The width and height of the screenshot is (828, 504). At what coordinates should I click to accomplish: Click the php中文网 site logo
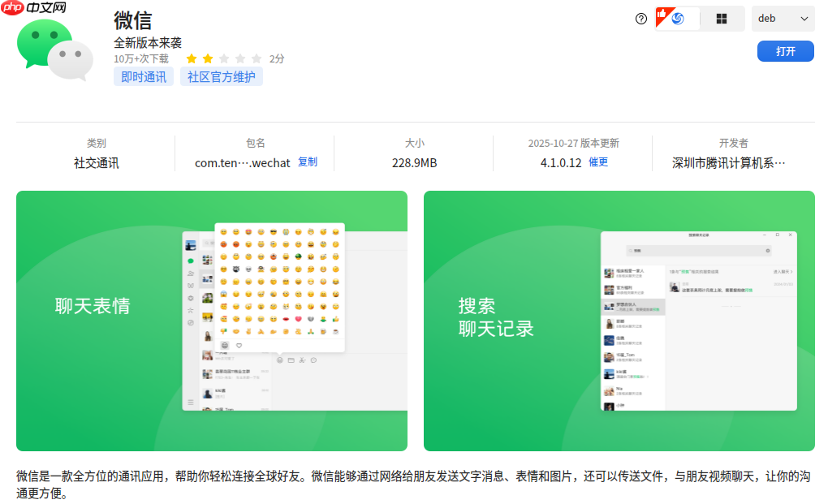[x=32, y=9]
